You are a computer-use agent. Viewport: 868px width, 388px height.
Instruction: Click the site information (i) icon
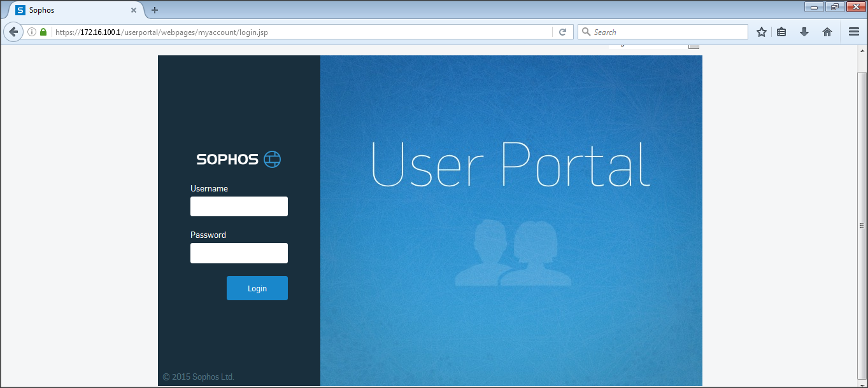click(x=32, y=32)
